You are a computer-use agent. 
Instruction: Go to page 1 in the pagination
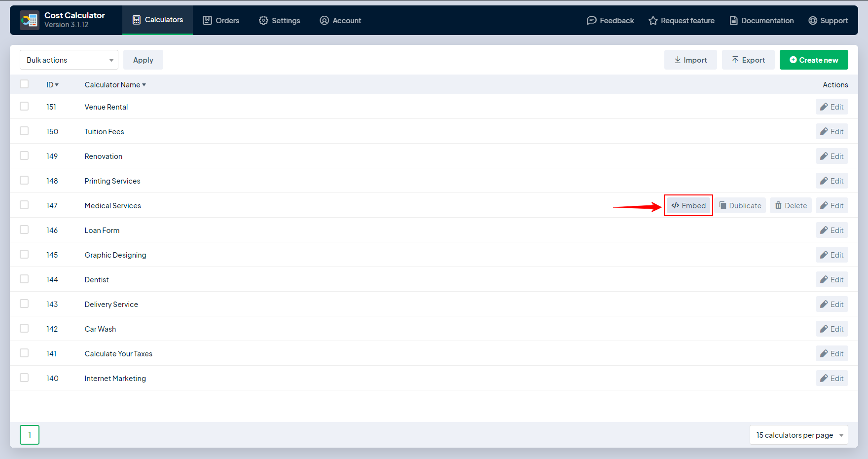[x=30, y=435]
